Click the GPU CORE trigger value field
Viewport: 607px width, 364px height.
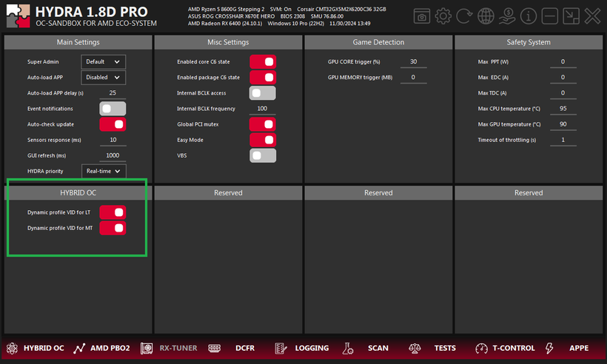[x=414, y=62]
